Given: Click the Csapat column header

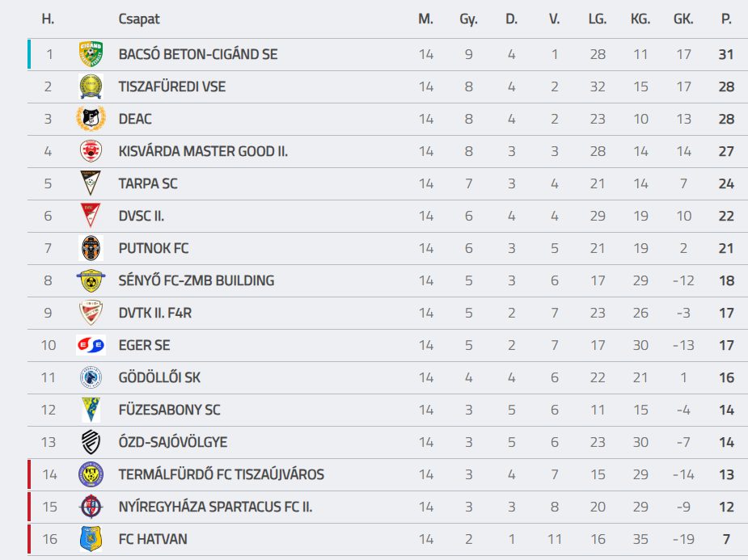Looking at the screenshot, I should click(139, 19).
